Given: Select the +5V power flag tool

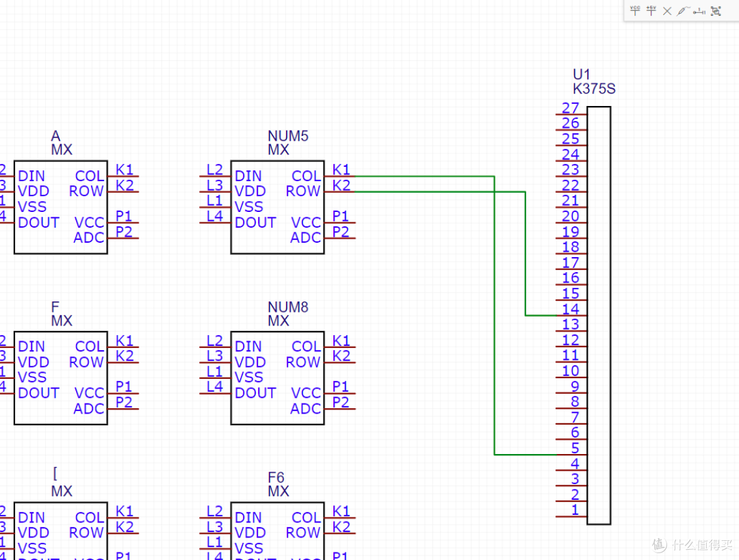Looking at the screenshot, I should click(x=651, y=10).
